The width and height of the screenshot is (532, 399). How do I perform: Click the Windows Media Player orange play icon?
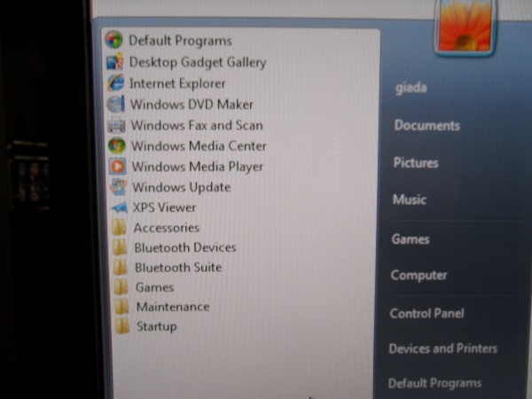(118, 167)
